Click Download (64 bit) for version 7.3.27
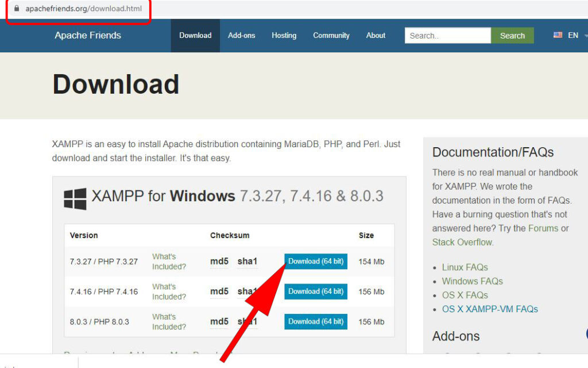The height and width of the screenshot is (368, 588). (315, 261)
